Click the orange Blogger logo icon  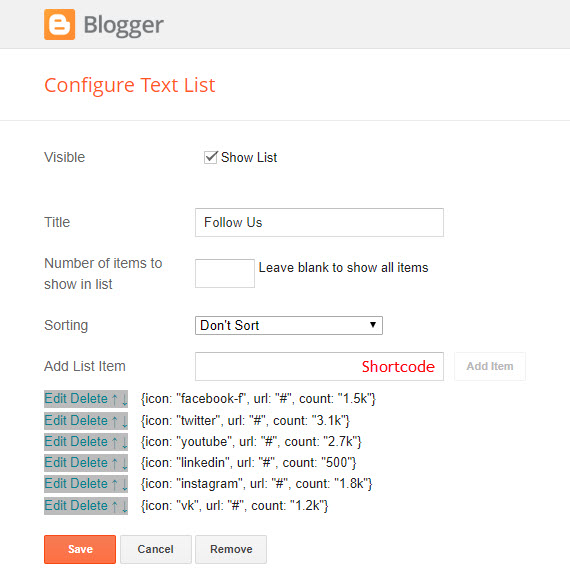(59, 24)
